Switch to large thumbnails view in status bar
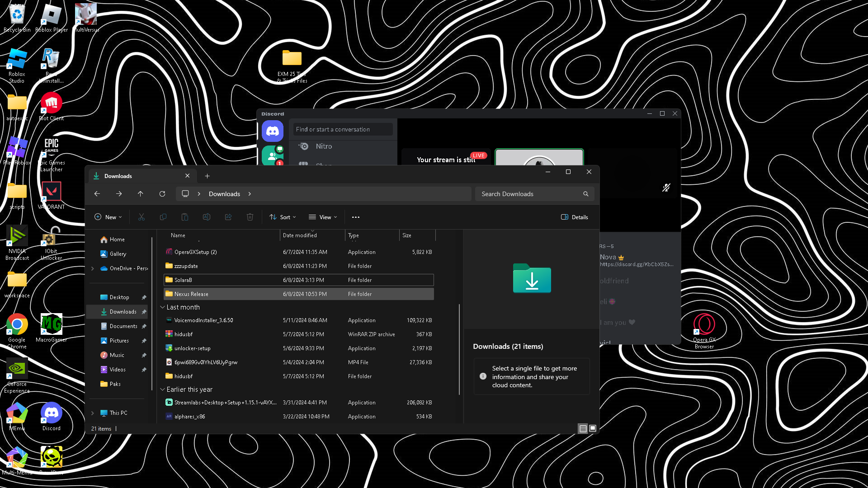Image resolution: width=868 pixels, height=488 pixels. (x=593, y=428)
